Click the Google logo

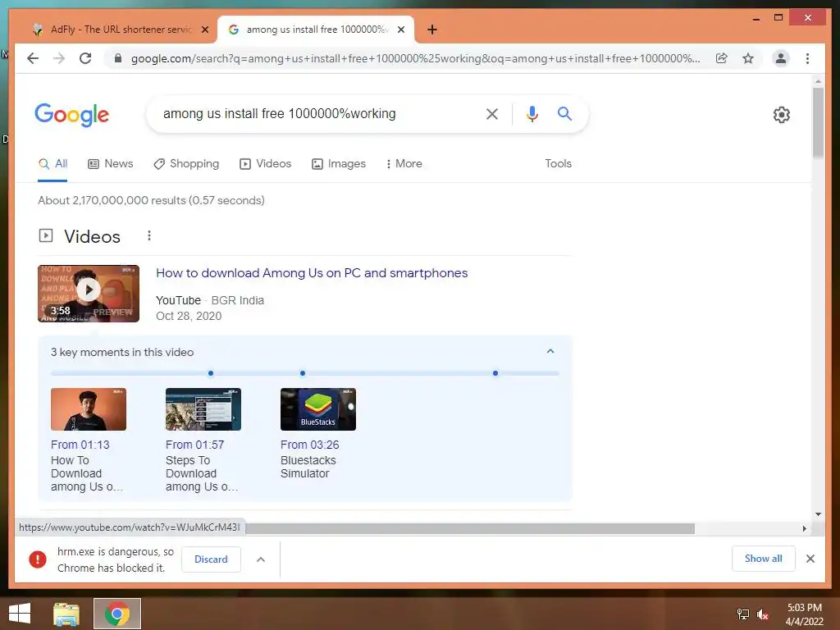[x=72, y=115]
